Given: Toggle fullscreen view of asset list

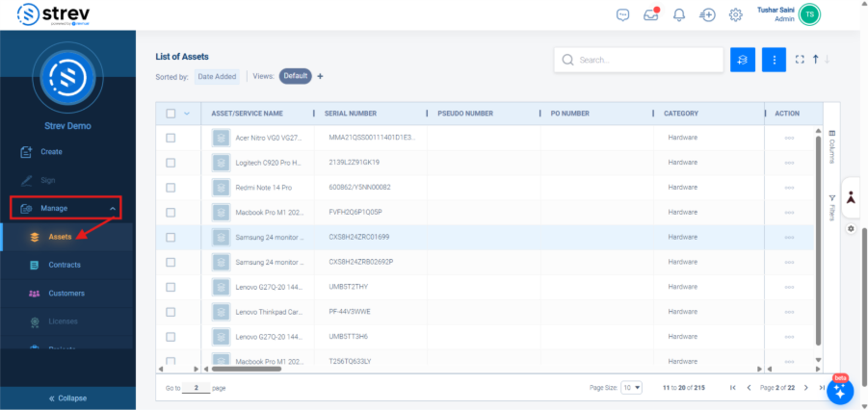Looking at the screenshot, I should click(x=799, y=60).
